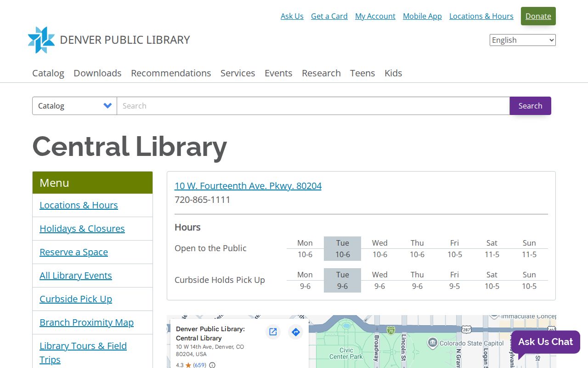Image resolution: width=588 pixels, height=368 pixels.
Task: Open the Services navigation menu
Action: coord(238,73)
